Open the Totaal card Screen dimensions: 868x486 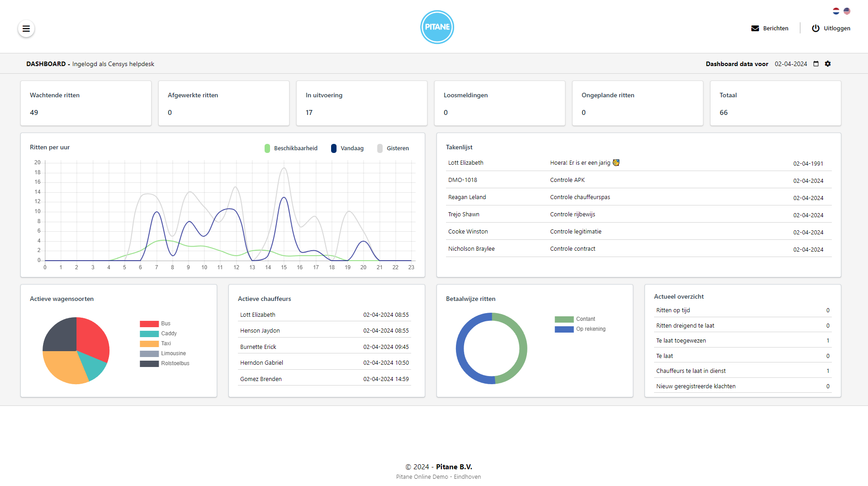tap(775, 103)
